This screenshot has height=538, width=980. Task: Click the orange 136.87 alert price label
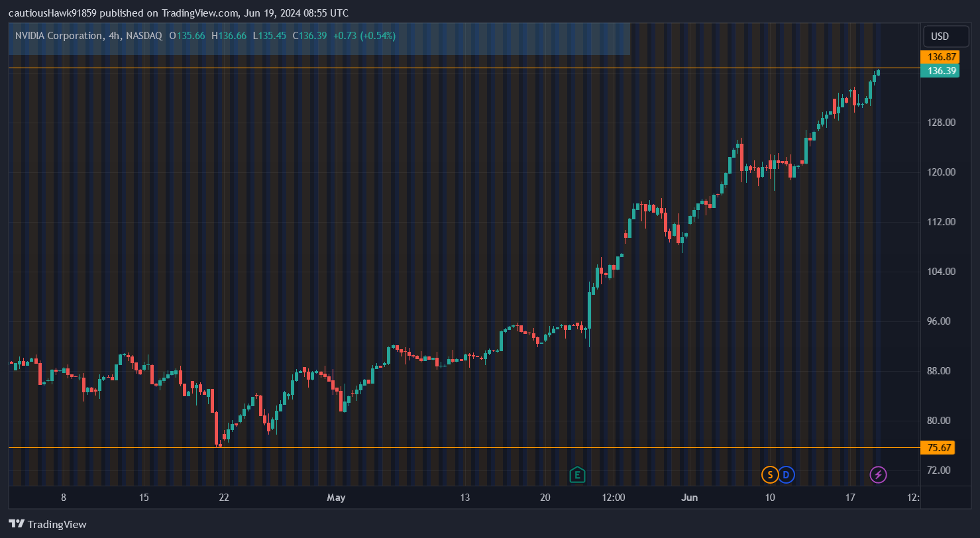click(x=940, y=57)
